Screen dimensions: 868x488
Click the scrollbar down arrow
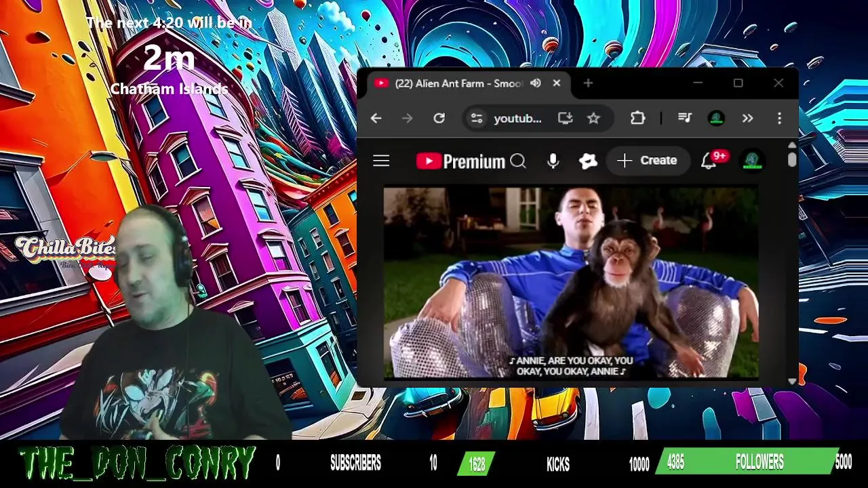[792, 382]
